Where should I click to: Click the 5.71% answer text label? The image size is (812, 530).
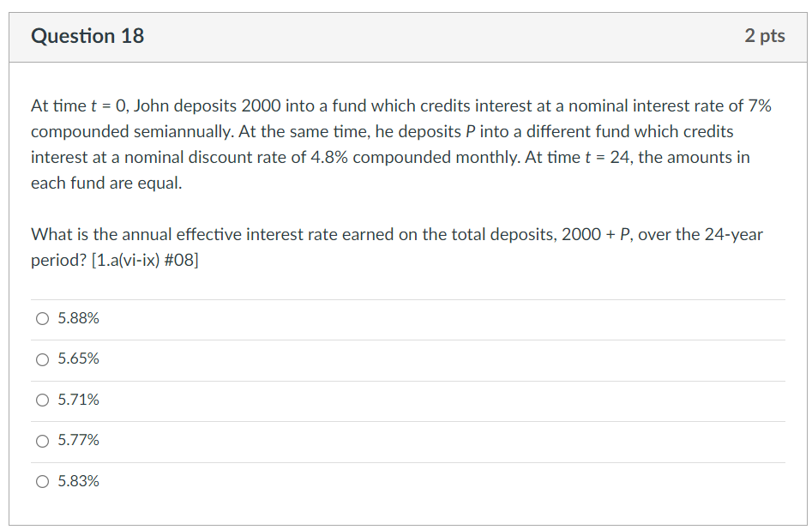coord(78,400)
